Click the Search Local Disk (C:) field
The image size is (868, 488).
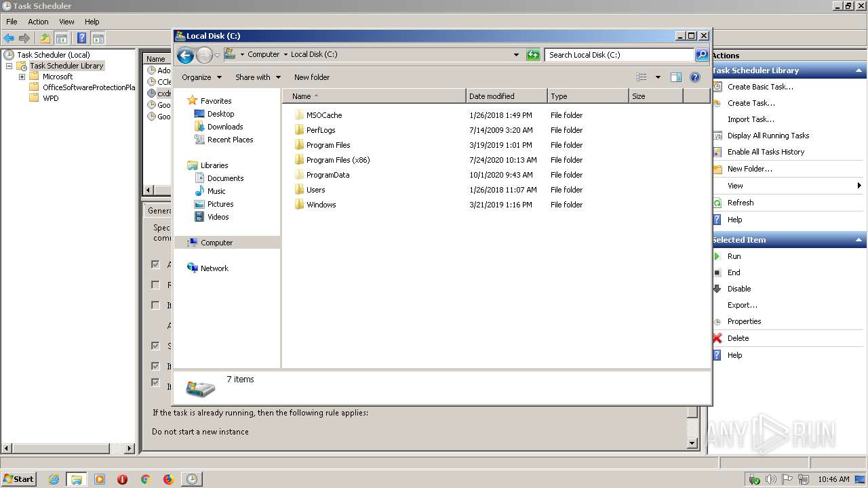[x=619, y=55]
